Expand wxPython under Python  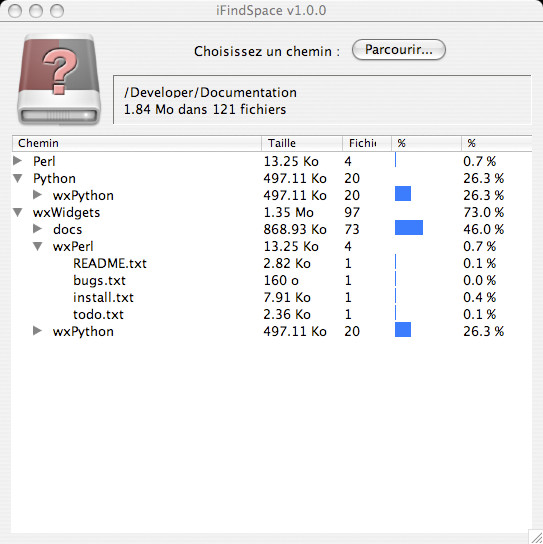click(37, 195)
